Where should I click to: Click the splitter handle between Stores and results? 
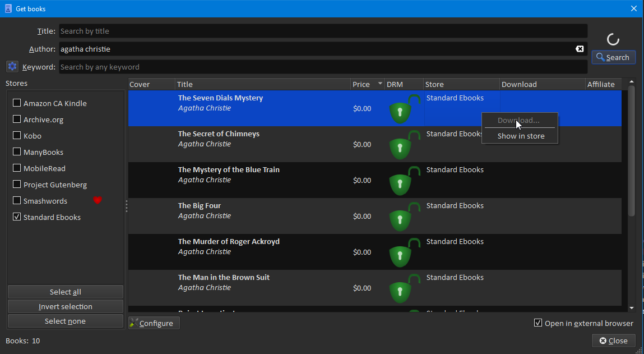pyautogui.click(x=127, y=206)
